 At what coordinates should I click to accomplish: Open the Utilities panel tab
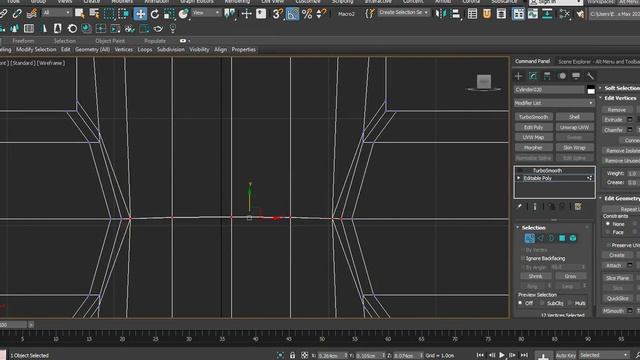tap(590, 76)
